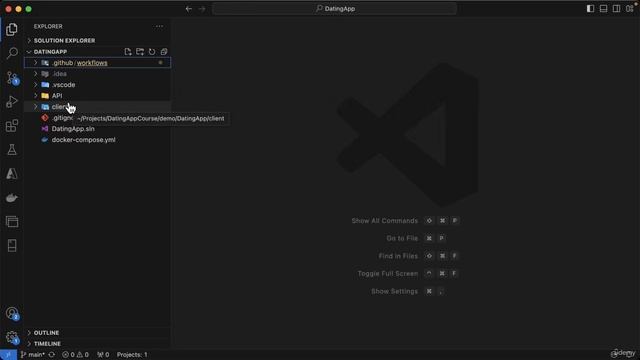
Task: Open the Manage gear settings icon
Action: pos(12,338)
